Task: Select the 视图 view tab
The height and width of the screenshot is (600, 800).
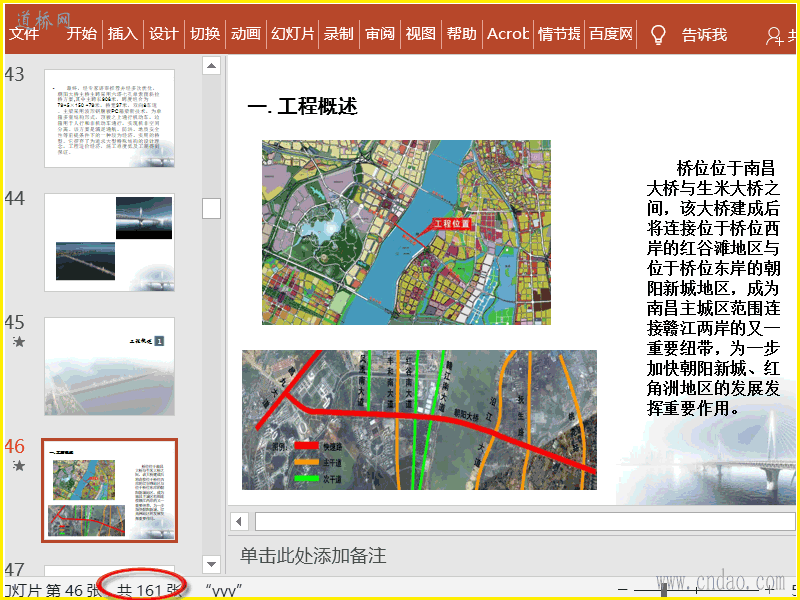Action: pos(421,34)
